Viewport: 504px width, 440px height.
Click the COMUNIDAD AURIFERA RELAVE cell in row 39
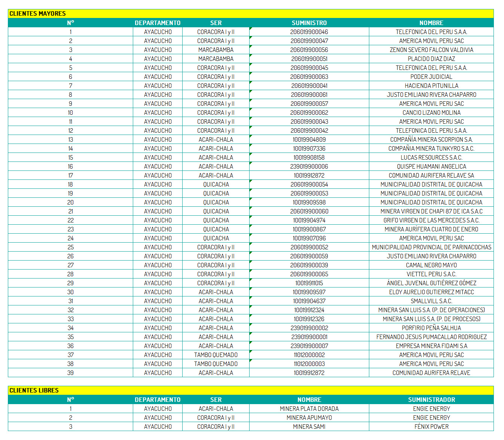pos(431,373)
